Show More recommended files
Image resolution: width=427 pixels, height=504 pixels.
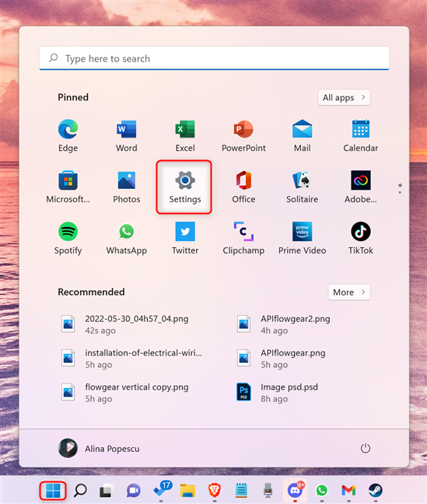tap(349, 292)
